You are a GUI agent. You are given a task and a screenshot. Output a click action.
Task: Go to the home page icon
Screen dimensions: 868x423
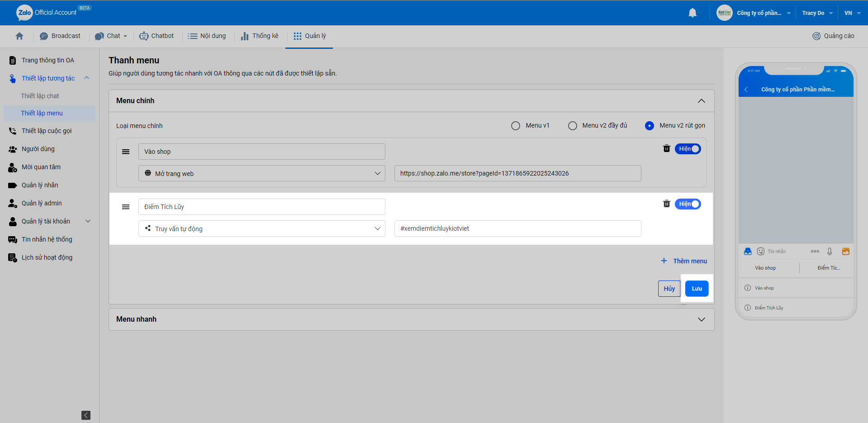click(x=19, y=36)
